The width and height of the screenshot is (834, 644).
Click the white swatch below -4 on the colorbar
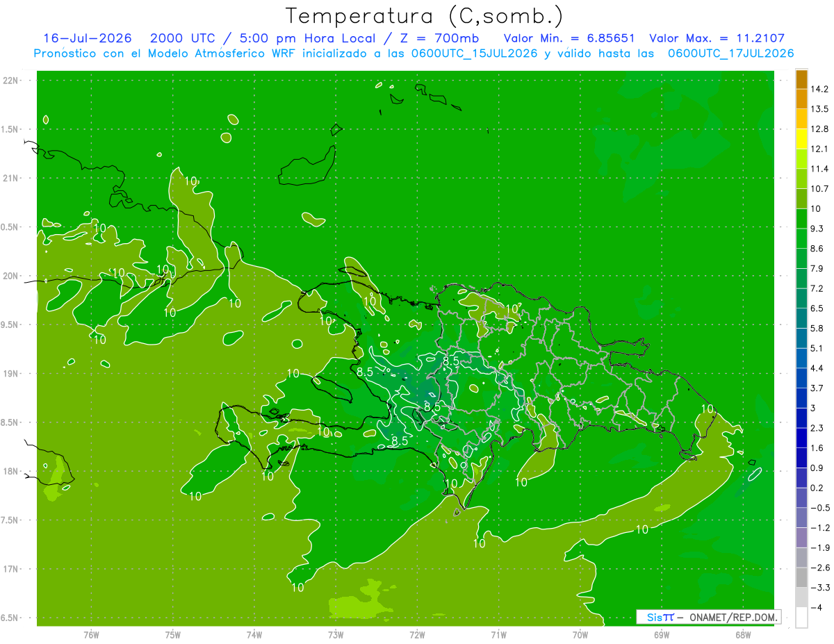[801, 618]
